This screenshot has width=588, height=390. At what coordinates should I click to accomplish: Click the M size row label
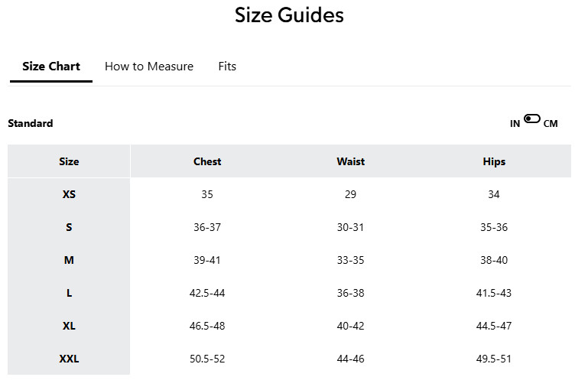point(69,260)
